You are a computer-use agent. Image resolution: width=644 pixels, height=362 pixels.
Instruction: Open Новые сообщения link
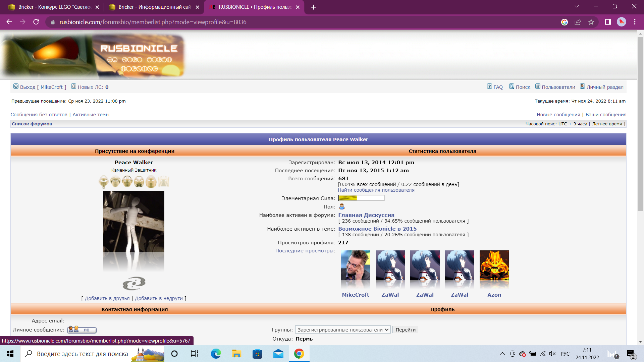pos(558,115)
